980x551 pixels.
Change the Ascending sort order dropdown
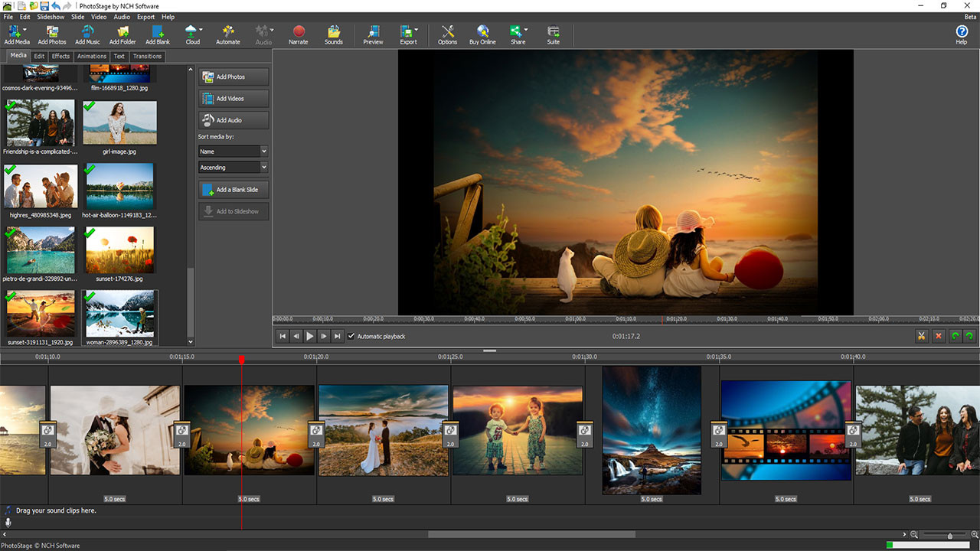[232, 167]
